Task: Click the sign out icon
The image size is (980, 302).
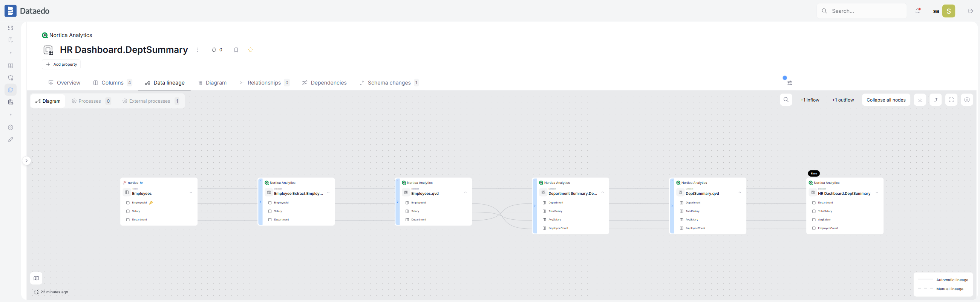Action: 971,11
